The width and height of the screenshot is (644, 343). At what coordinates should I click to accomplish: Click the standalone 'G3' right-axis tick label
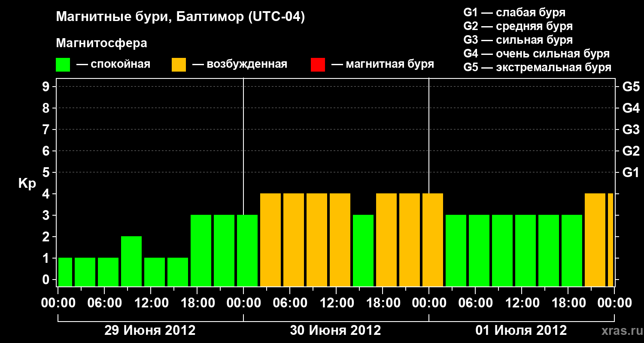pos(631,129)
